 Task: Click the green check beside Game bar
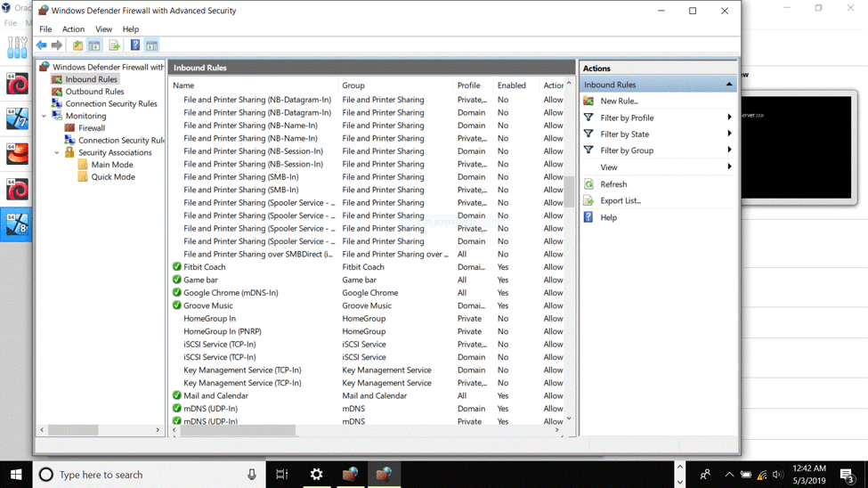click(176, 280)
